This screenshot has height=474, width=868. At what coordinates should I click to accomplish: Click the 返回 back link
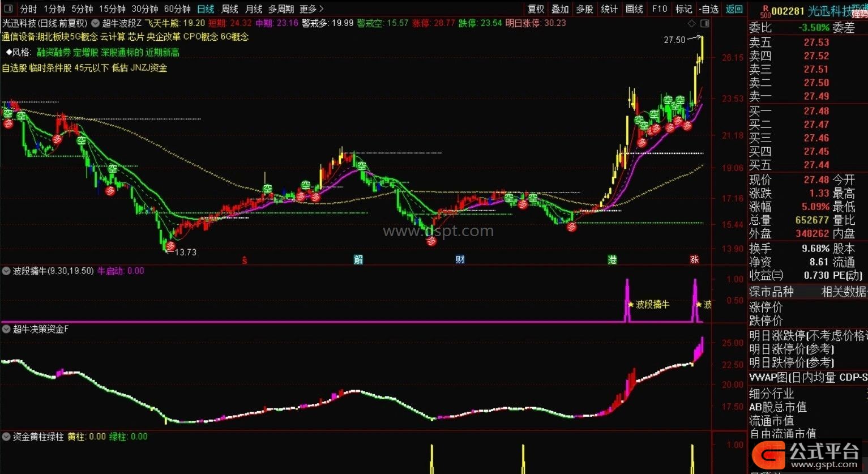(734, 9)
